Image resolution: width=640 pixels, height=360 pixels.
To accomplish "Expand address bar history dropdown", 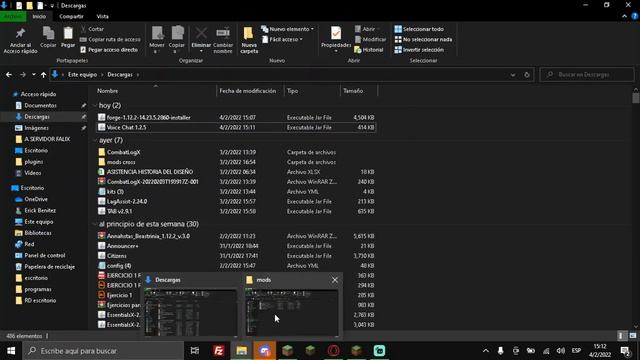I will pos(513,75).
